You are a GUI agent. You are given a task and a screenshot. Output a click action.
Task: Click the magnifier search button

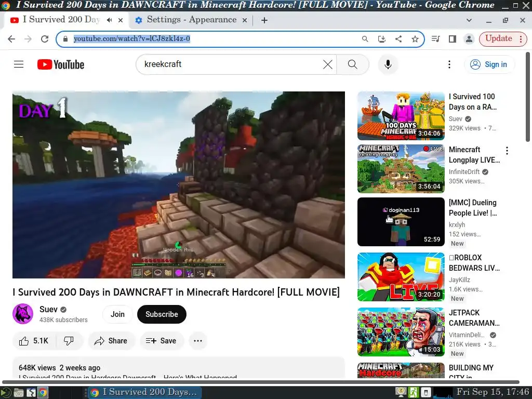pyautogui.click(x=353, y=64)
